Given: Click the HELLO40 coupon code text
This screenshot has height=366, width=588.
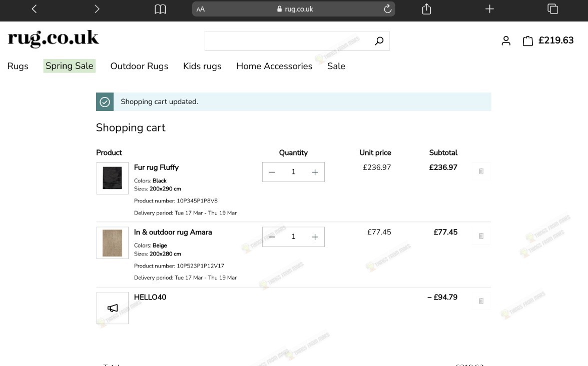Looking at the screenshot, I should [x=150, y=297].
